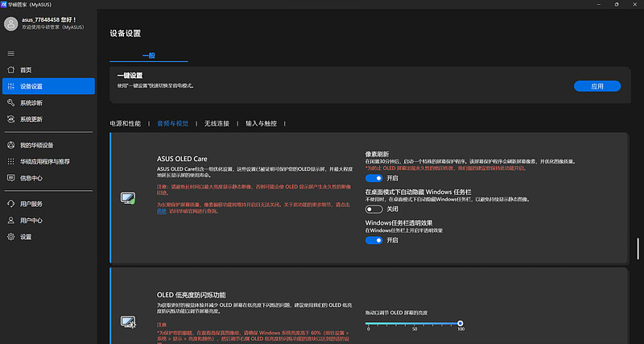The width and height of the screenshot is (644, 344).
Task: Go to 首页 in sidebar
Action: click(x=48, y=70)
